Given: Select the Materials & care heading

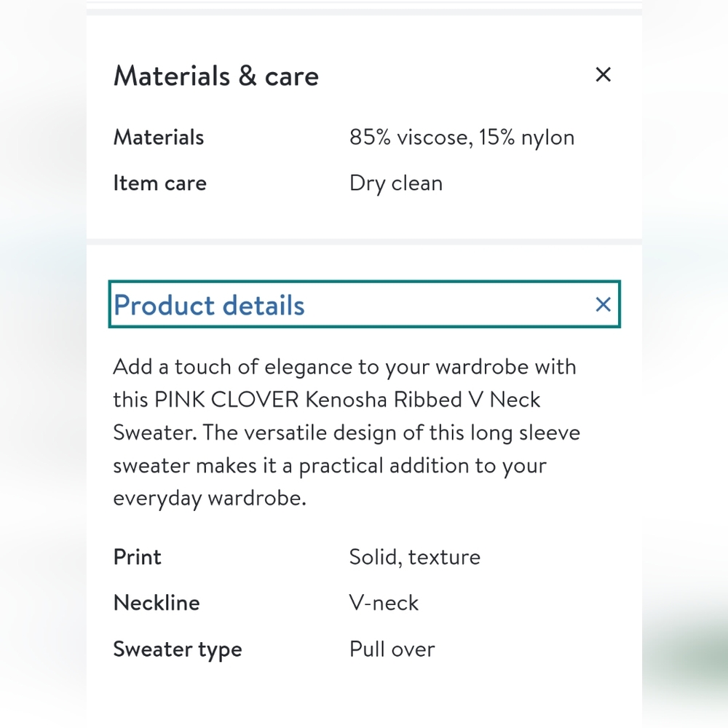Looking at the screenshot, I should 216,76.
